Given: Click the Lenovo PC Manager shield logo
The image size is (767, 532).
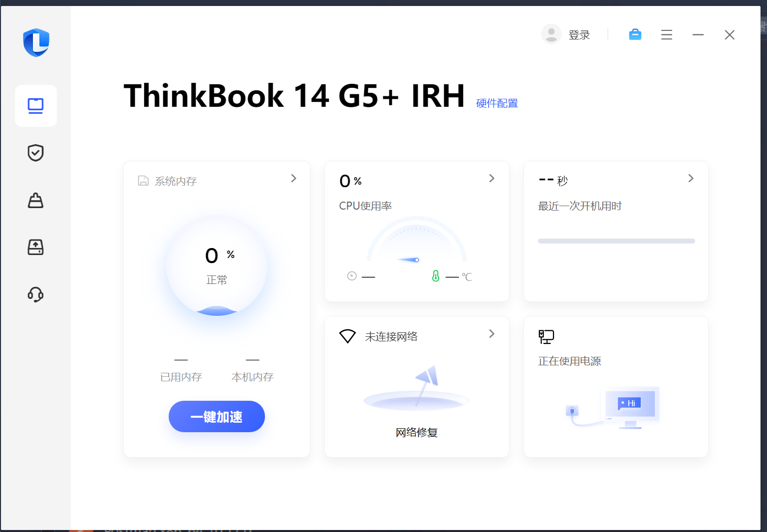Looking at the screenshot, I should click(36, 43).
